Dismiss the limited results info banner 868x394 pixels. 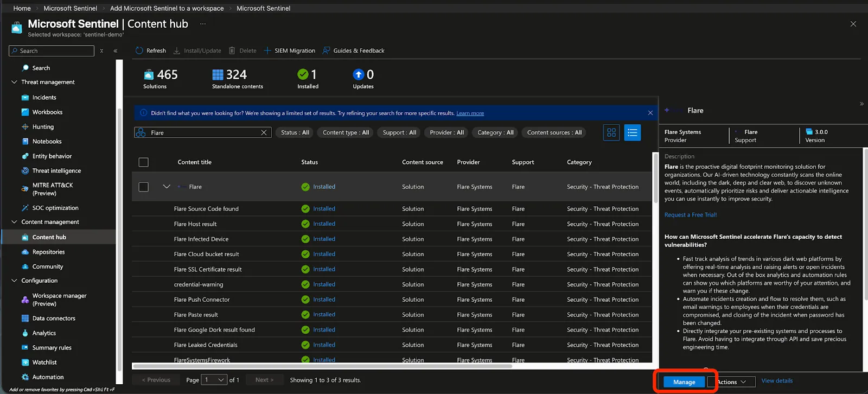pos(650,113)
